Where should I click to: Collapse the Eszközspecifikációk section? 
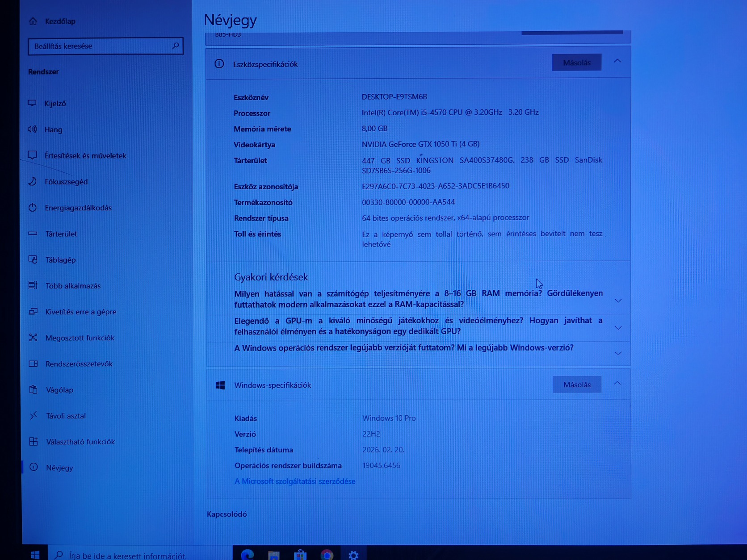coord(617,61)
